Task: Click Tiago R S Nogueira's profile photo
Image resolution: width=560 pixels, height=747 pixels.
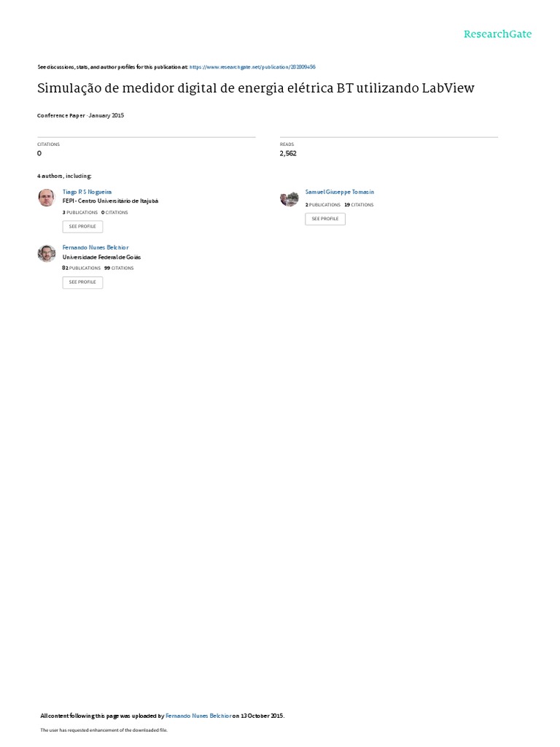Action: coord(47,197)
